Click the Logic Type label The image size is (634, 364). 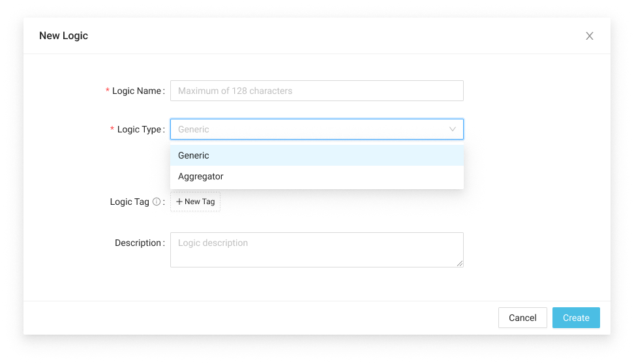coord(139,130)
